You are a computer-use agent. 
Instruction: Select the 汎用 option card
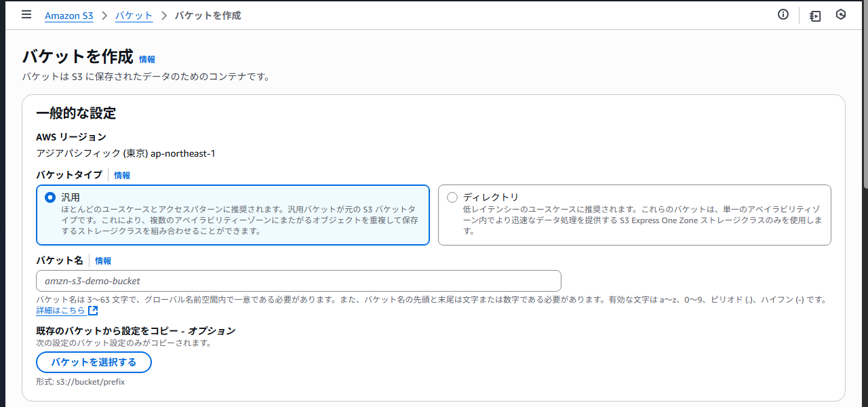[233, 214]
